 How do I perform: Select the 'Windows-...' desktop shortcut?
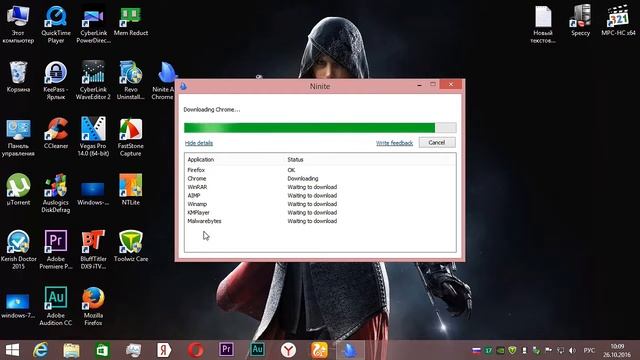point(93,193)
